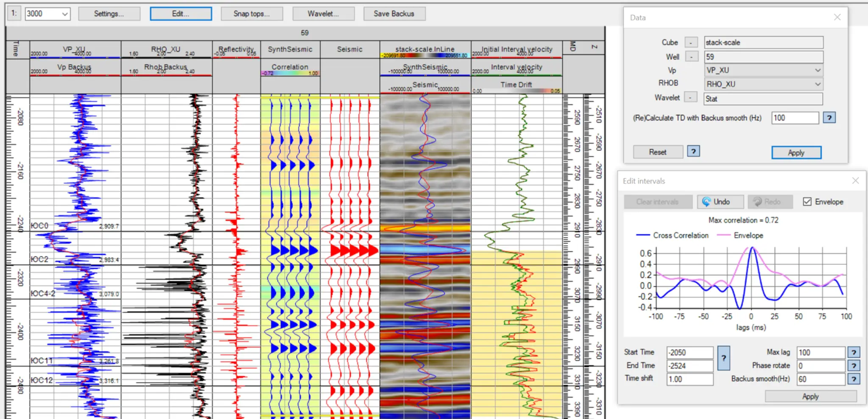Click the ЮС0 well top marker
868x419 pixels.
(39, 226)
